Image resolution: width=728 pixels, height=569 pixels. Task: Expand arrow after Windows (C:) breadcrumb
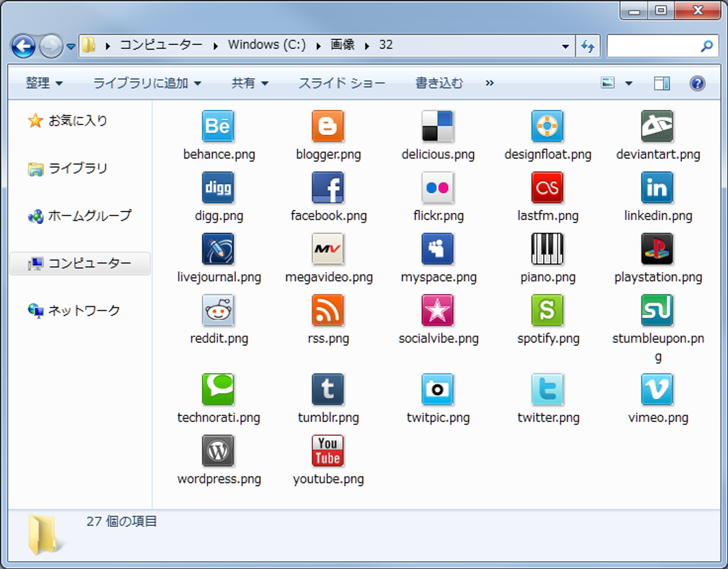pos(318,46)
